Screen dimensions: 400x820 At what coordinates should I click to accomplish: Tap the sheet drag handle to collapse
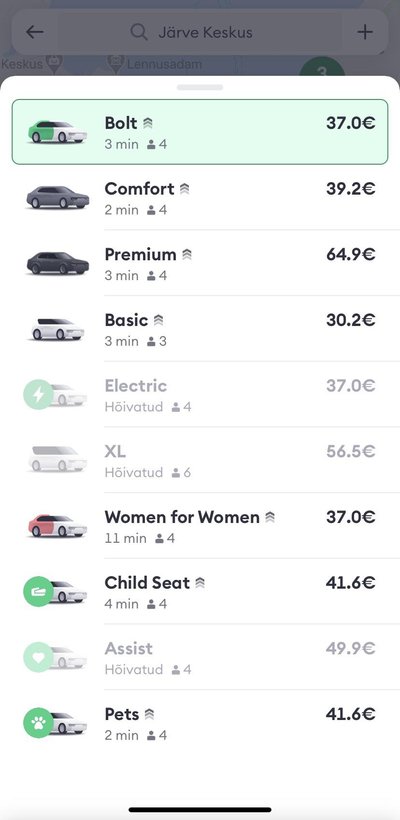click(200, 87)
